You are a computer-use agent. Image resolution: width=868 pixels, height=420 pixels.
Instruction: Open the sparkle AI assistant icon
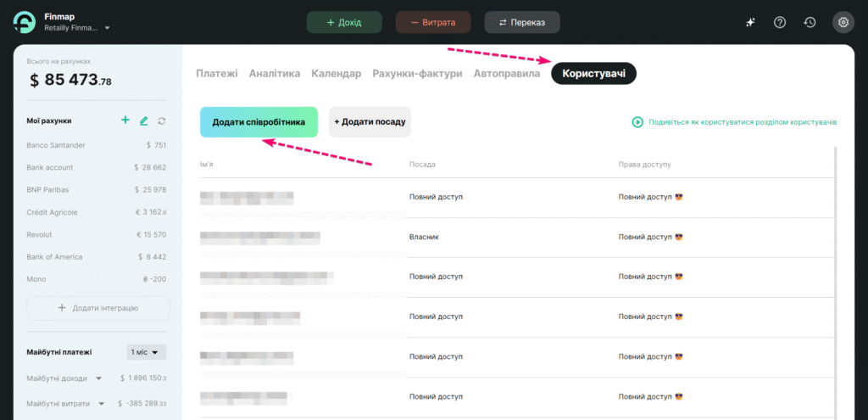[750, 22]
